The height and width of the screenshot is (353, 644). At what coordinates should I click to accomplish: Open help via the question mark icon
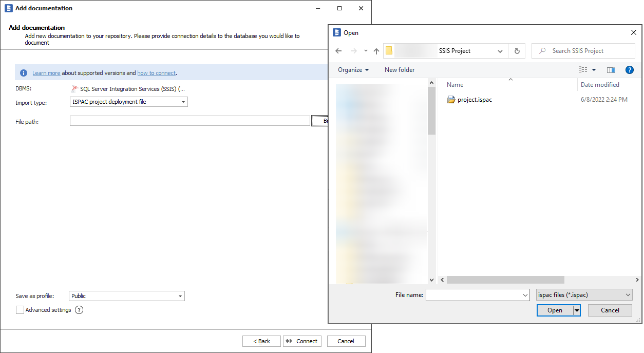coord(630,69)
